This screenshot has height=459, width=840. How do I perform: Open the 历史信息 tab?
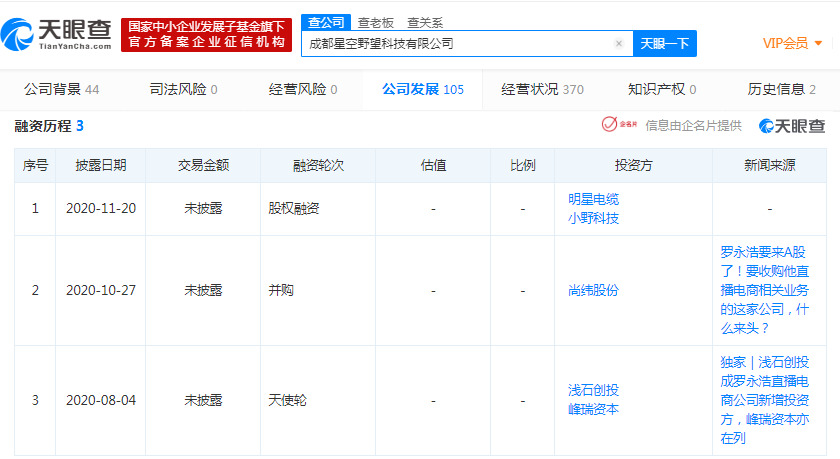pos(781,89)
